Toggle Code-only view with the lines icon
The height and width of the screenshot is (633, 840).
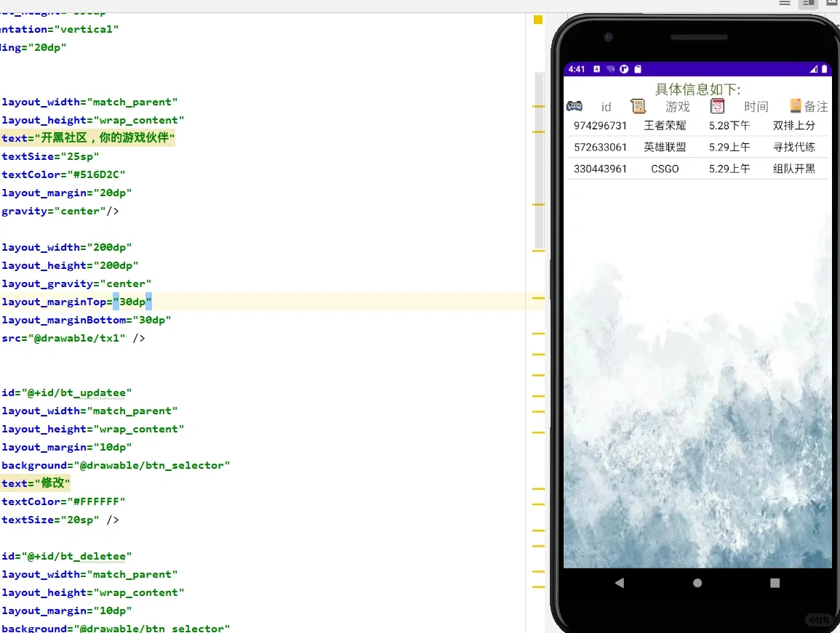pyautogui.click(x=784, y=4)
